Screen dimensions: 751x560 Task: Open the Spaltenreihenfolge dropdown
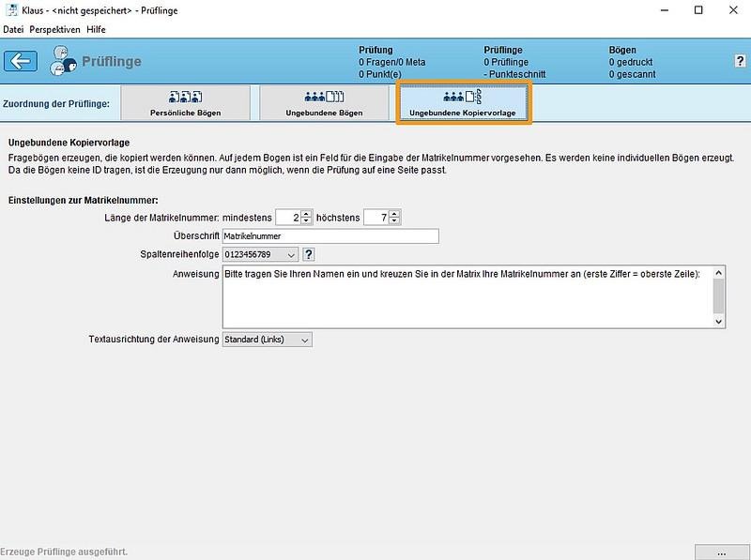(x=260, y=254)
